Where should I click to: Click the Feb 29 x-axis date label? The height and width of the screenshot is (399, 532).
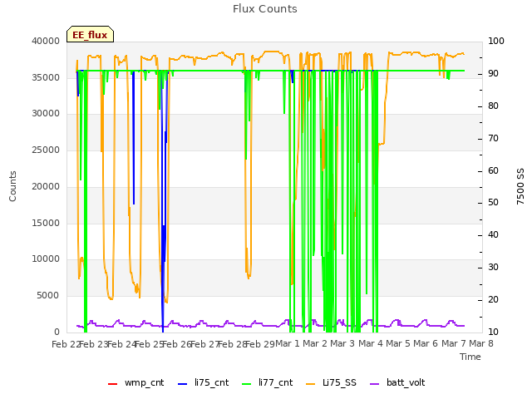tap(259, 344)
